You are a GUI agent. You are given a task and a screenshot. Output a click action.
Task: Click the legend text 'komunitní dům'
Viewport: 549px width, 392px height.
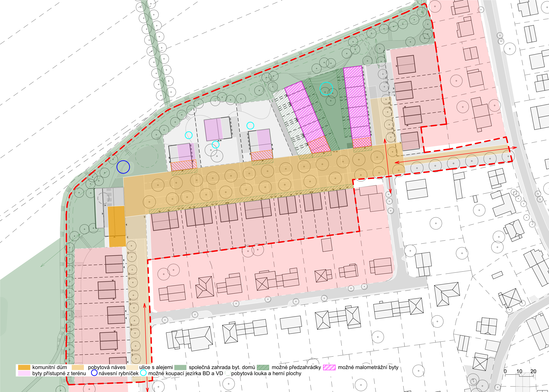[50, 367]
